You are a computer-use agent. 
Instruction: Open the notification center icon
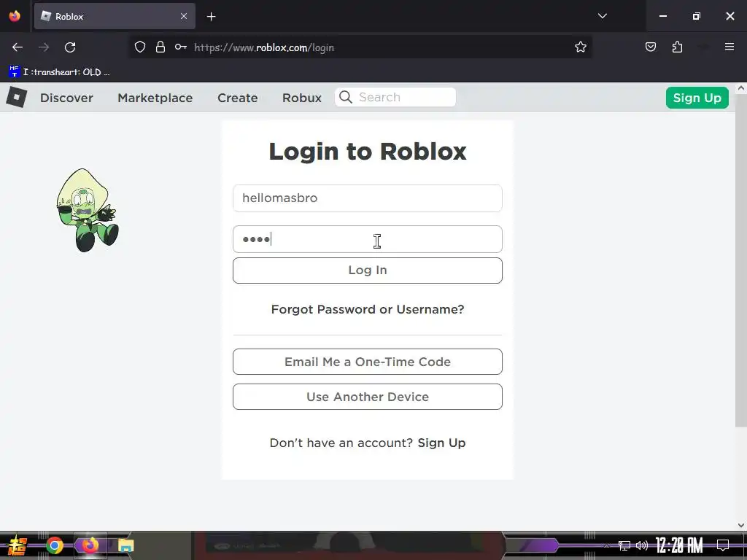pos(723,545)
